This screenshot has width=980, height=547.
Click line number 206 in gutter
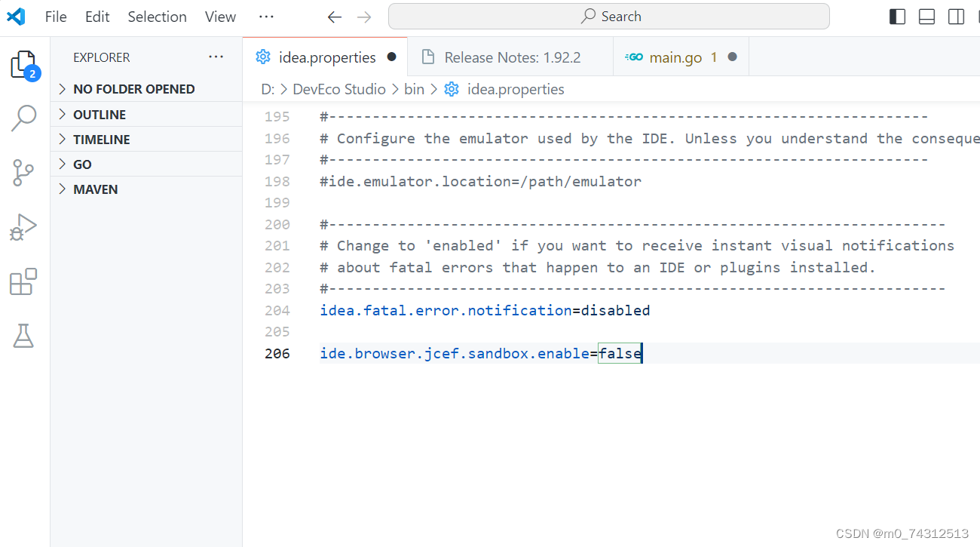(277, 353)
